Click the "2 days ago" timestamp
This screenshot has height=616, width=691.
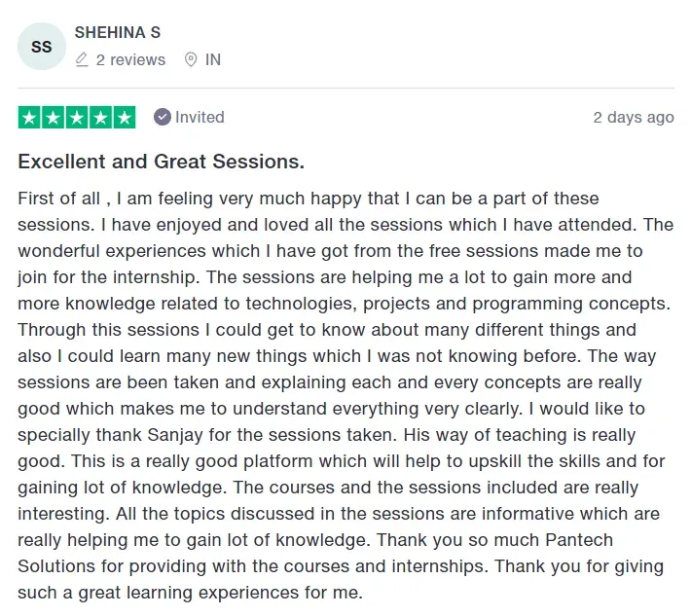click(x=634, y=117)
